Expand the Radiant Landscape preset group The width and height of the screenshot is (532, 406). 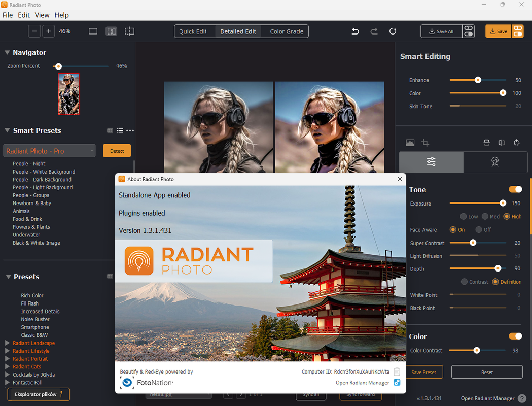[7, 343]
